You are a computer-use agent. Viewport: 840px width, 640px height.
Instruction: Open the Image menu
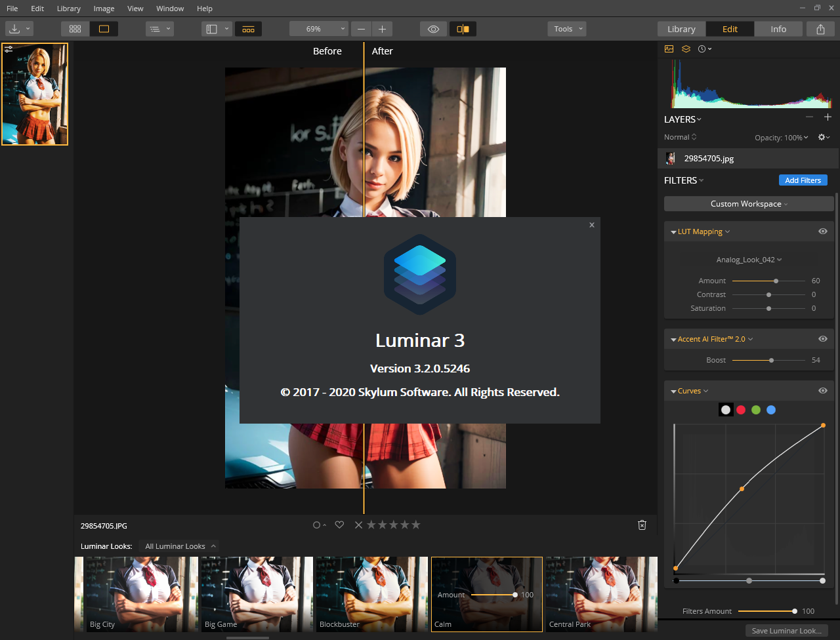104,9
